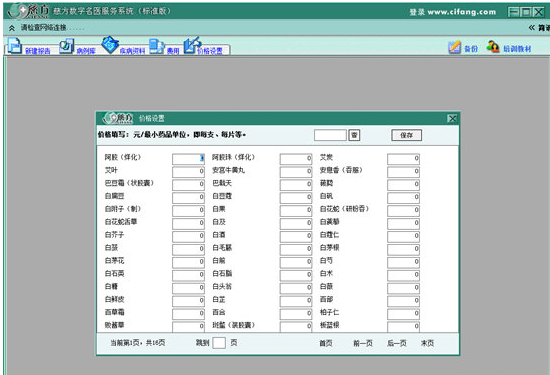Go to 后一页 next page
550x375 pixels.
point(397,343)
